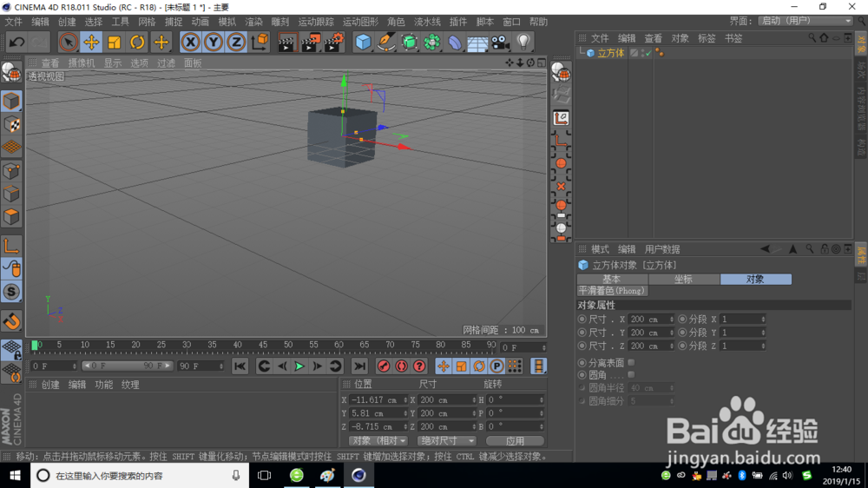Open the deformer objects icon
The height and width of the screenshot is (488, 868).
point(455,42)
